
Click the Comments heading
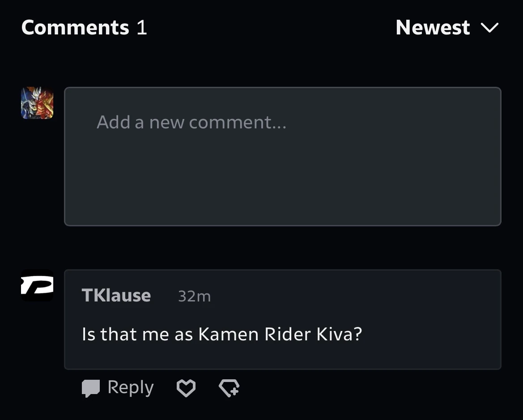click(75, 28)
